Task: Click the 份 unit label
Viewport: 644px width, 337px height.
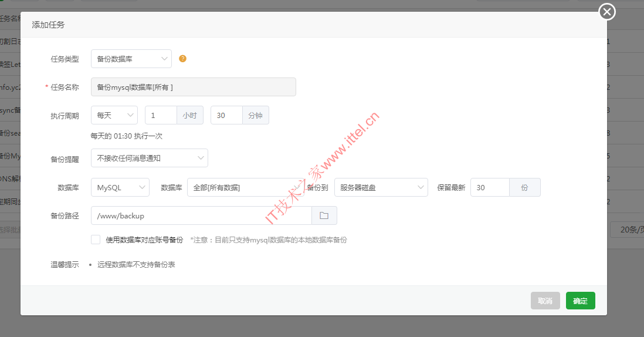Action: coord(524,187)
